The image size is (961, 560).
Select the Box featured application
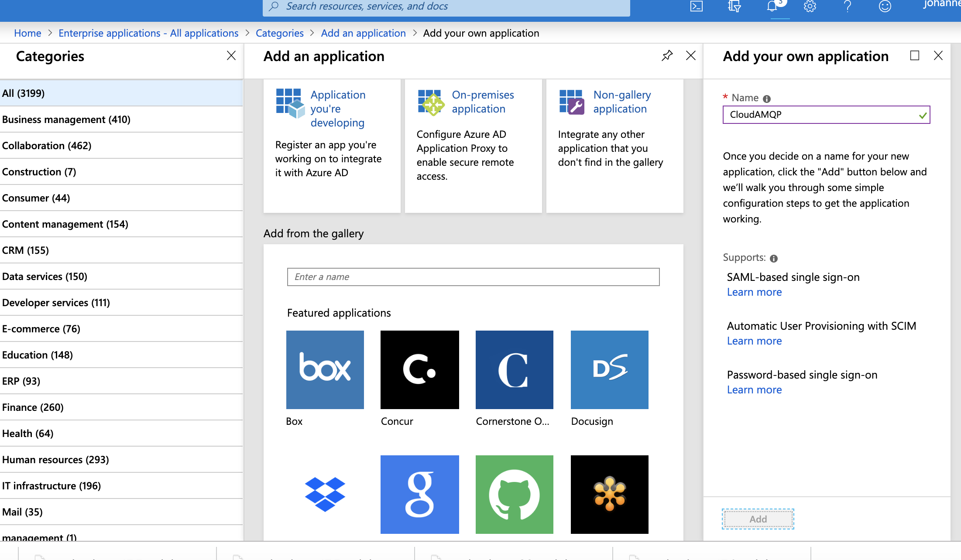(x=325, y=370)
